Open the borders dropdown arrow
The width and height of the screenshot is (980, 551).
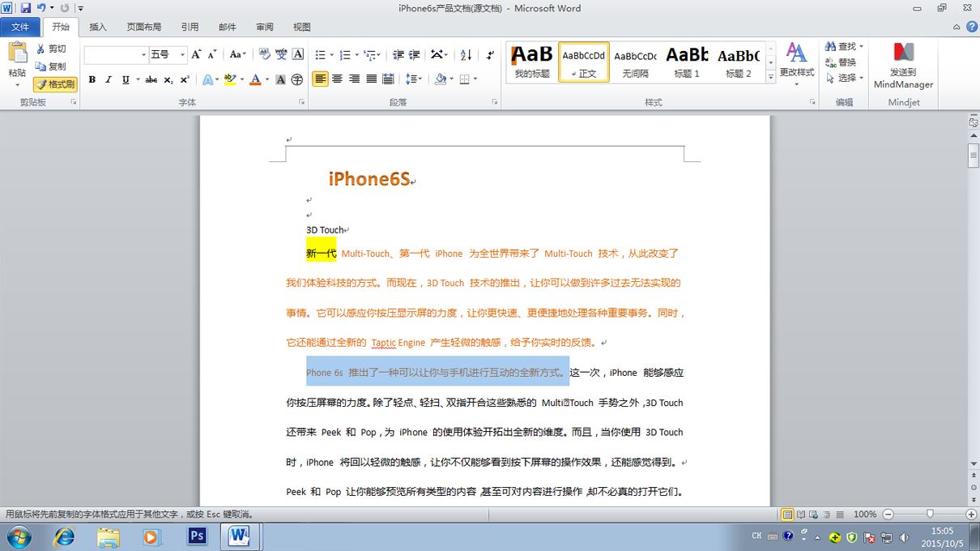(475, 79)
